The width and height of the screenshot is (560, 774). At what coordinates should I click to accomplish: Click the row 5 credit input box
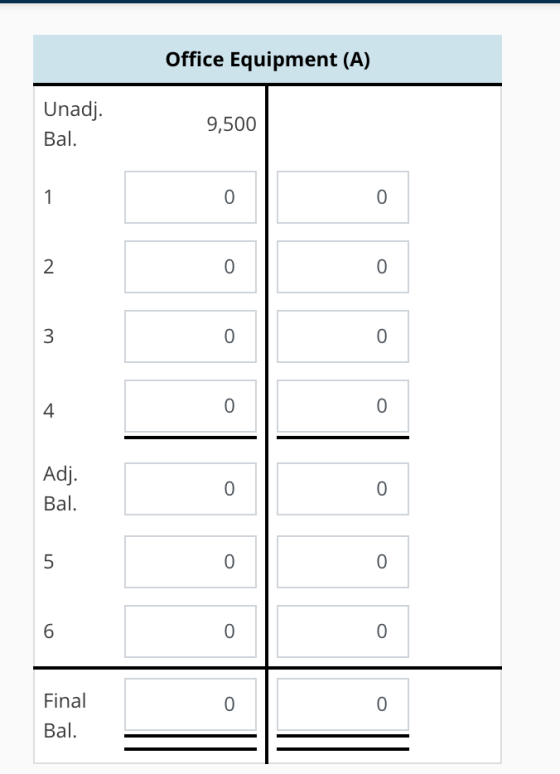coord(343,562)
